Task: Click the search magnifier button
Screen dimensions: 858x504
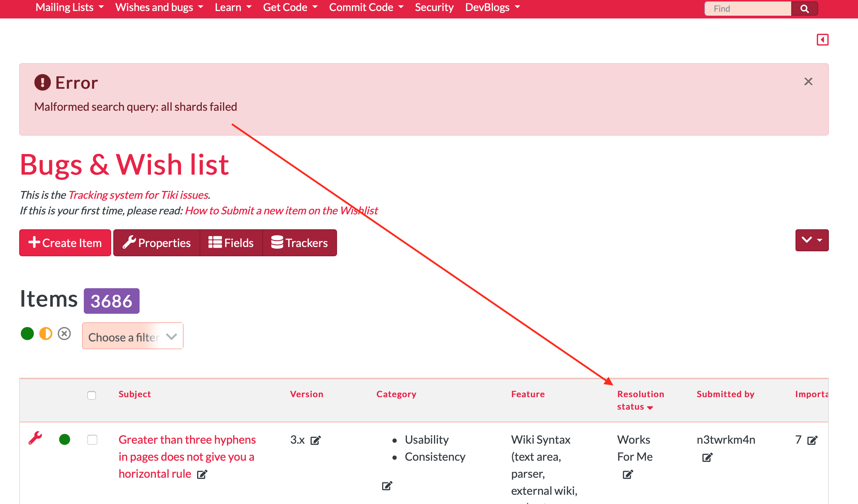Action: click(804, 9)
